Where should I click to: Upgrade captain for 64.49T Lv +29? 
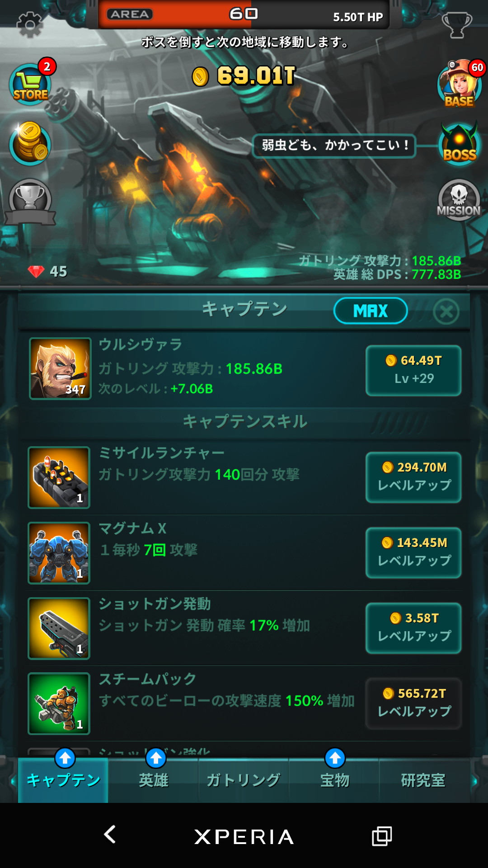[x=413, y=370]
